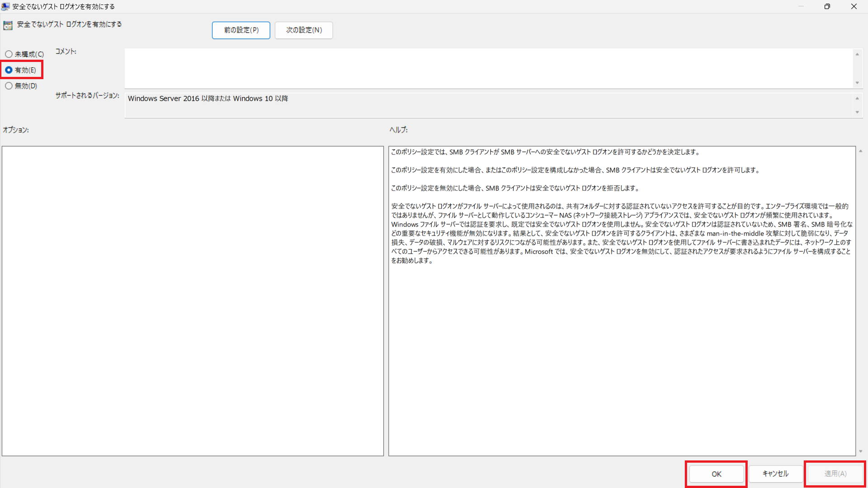Click the help pane scroll-down arrow

tap(861, 451)
